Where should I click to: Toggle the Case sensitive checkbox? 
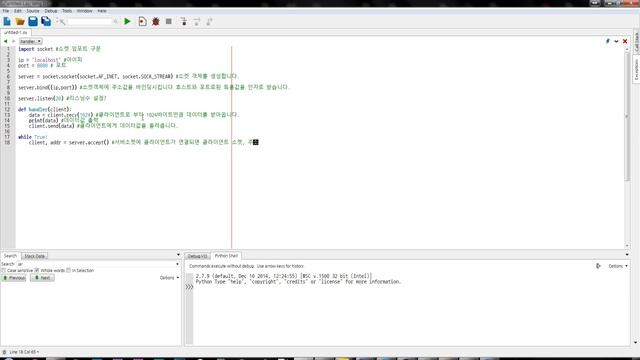(4, 270)
